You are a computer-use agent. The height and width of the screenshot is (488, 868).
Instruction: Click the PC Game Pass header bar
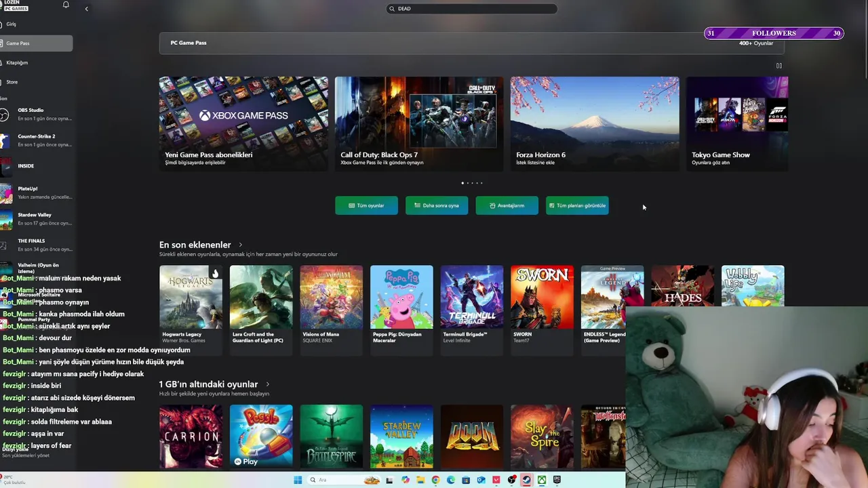point(472,43)
